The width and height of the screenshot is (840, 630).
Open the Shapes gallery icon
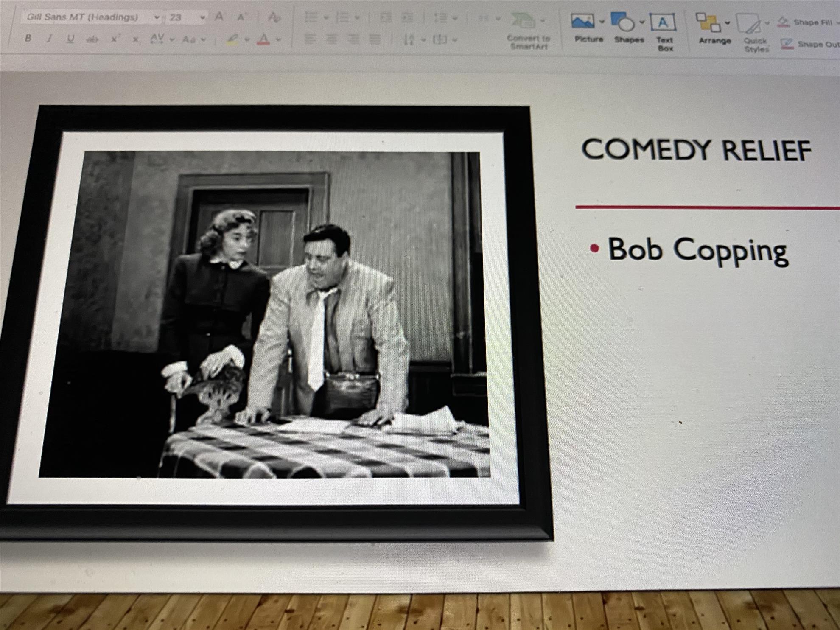pyautogui.click(x=623, y=22)
